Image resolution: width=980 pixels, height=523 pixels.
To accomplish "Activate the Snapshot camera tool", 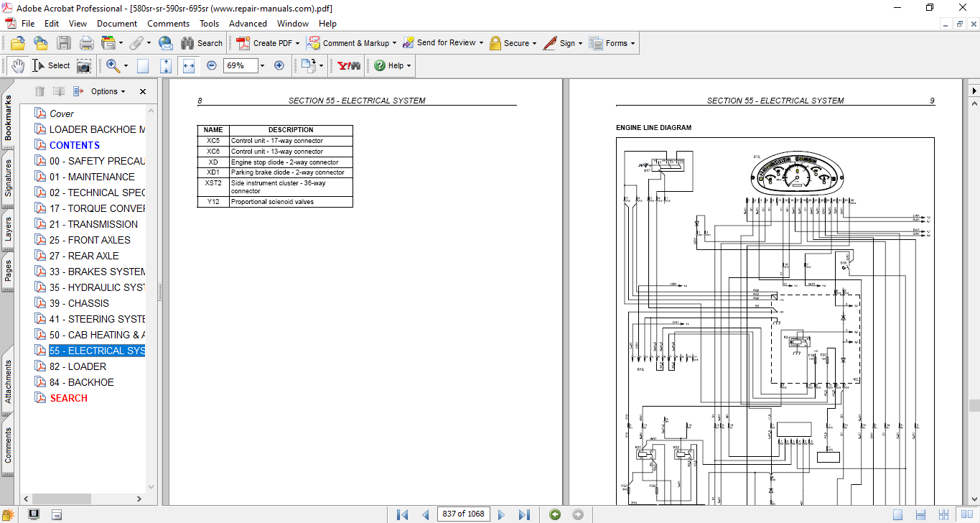I will pos(84,65).
